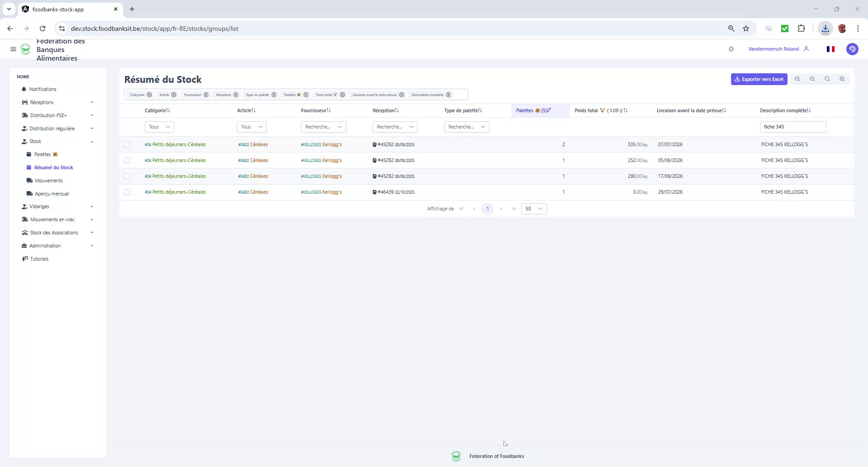Open the Catégorie 'Tous' dropdown filter
868x467 pixels.
[x=159, y=127]
